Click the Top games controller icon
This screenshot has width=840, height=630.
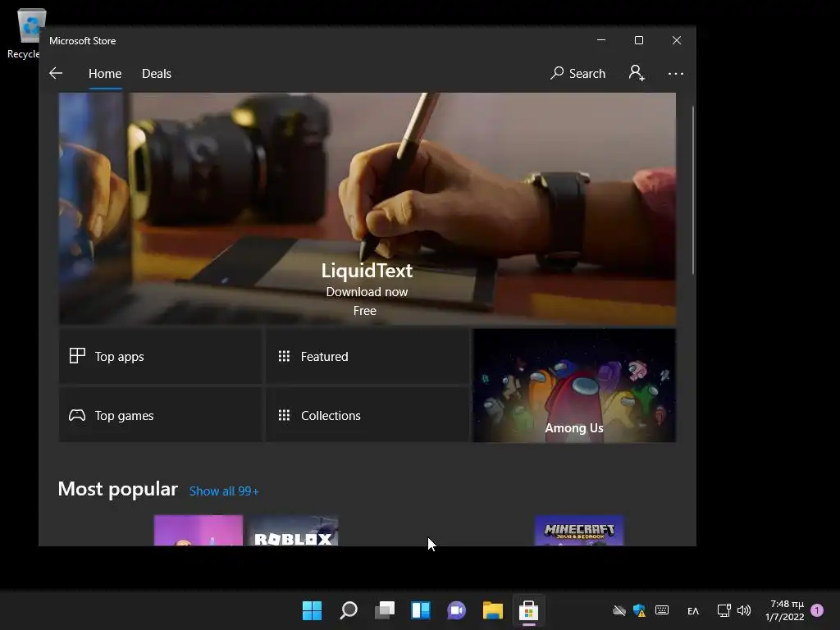[x=77, y=415]
